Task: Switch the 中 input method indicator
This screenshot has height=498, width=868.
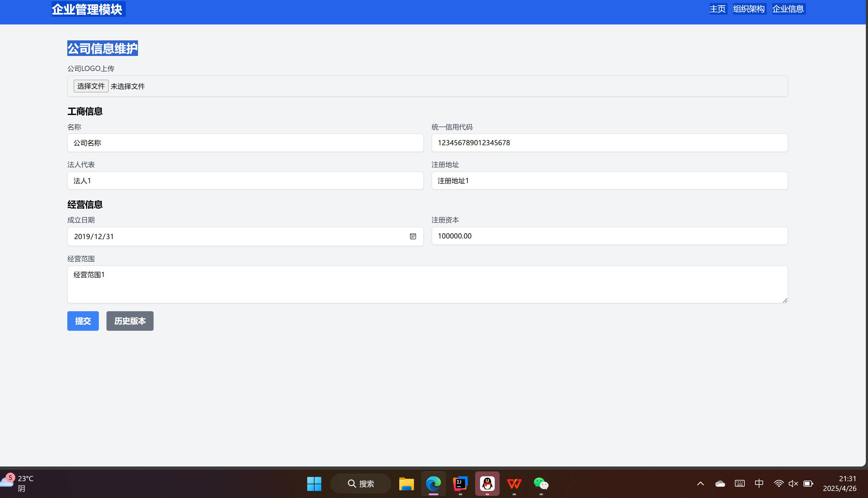Action: tap(759, 483)
